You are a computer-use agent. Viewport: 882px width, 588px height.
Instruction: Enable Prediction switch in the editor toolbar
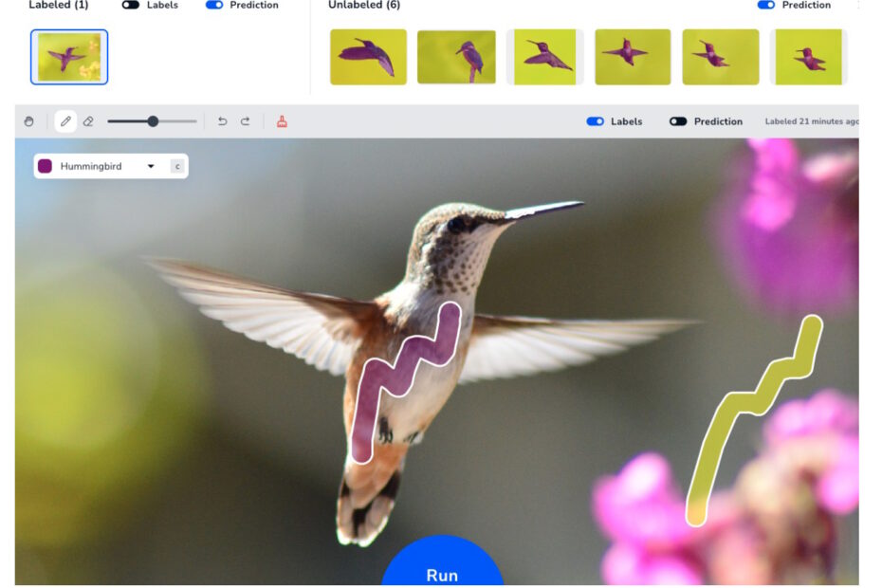point(678,121)
